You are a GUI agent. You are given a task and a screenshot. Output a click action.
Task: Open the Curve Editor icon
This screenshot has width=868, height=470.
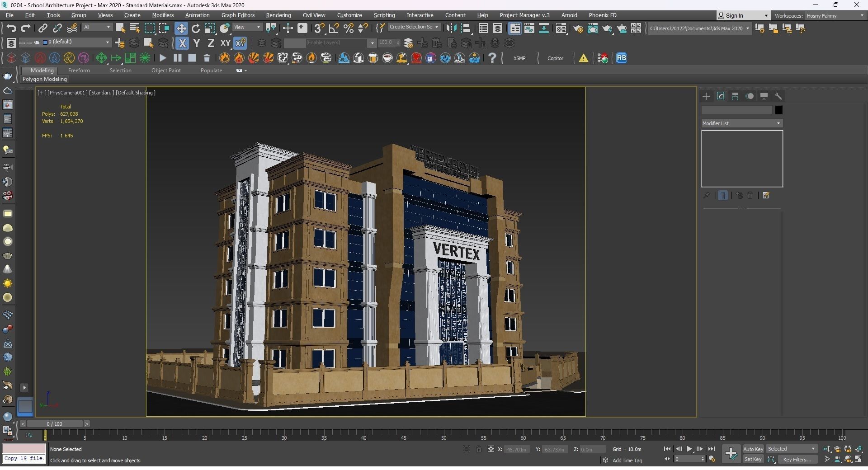[x=529, y=28]
